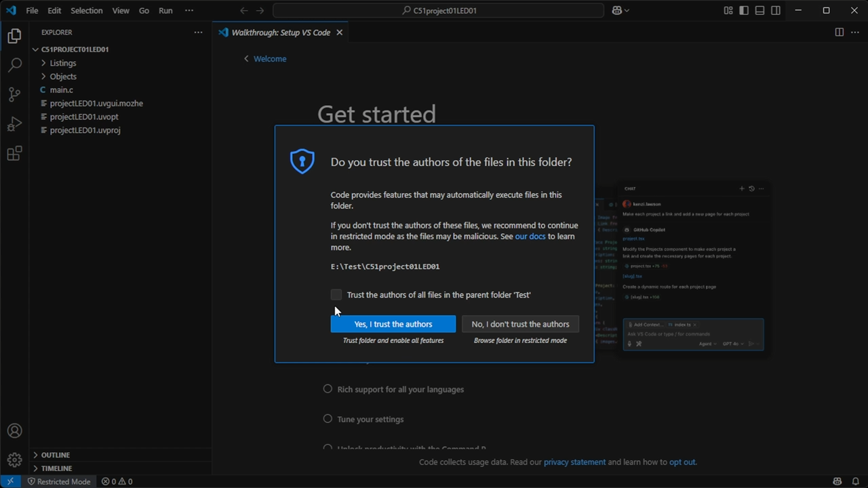Select the Walkthrough: Setup VS Code tab

(281, 32)
